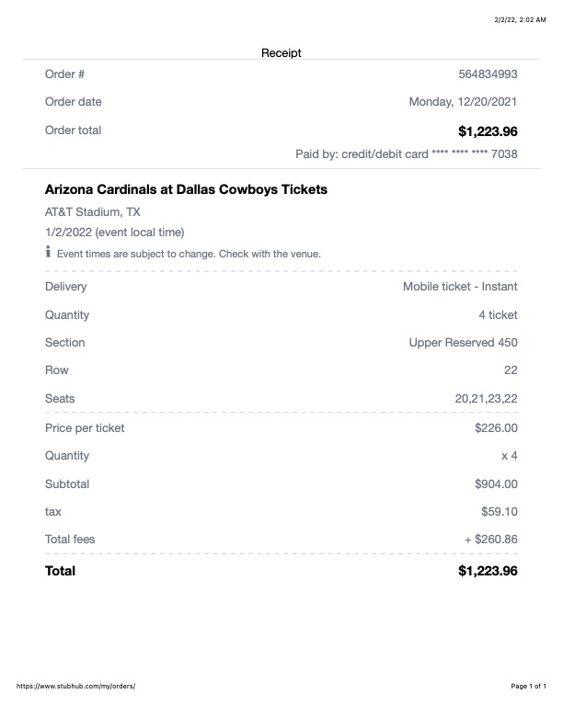Click the row number 22 value
This screenshot has width=563, height=728.
(x=511, y=370)
